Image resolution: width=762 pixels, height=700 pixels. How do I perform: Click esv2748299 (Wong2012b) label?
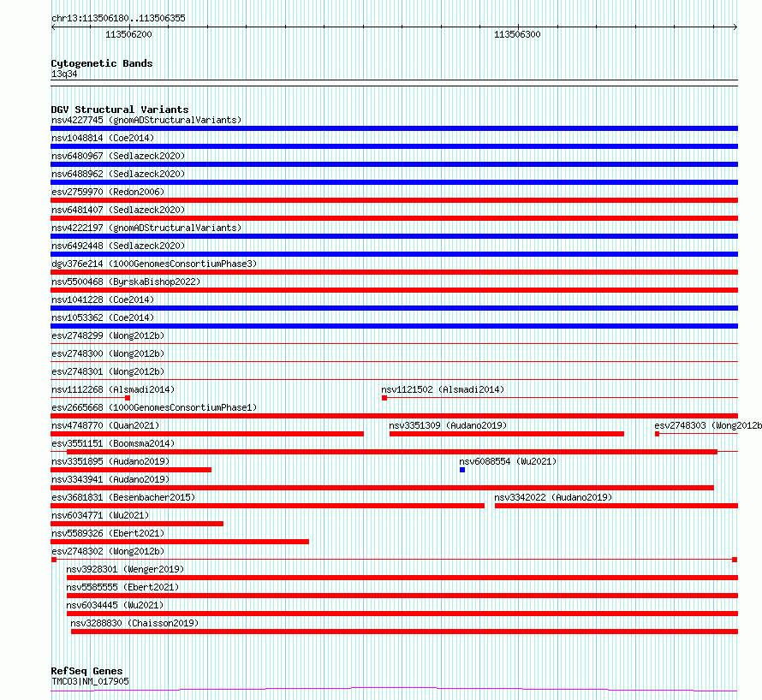click(108, 335)
